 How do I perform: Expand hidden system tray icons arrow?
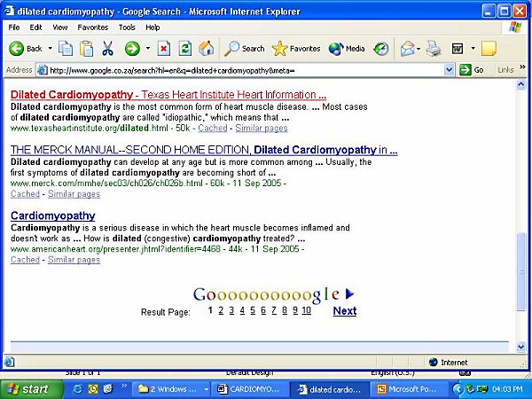point(458,389)
